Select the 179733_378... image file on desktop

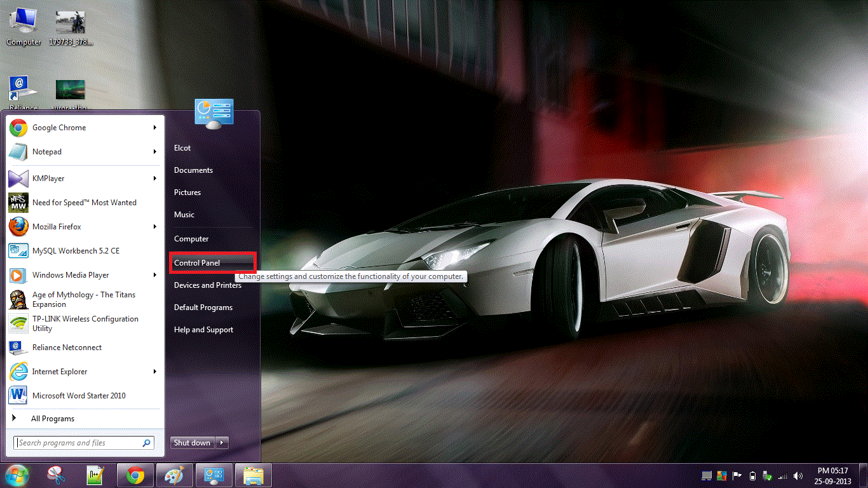tap(71, 27)
